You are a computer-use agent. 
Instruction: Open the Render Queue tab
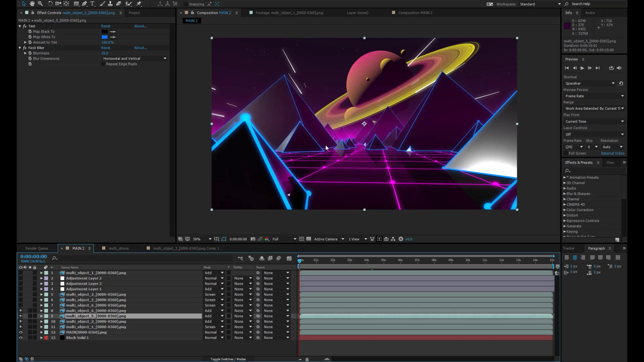pos(37,248)
